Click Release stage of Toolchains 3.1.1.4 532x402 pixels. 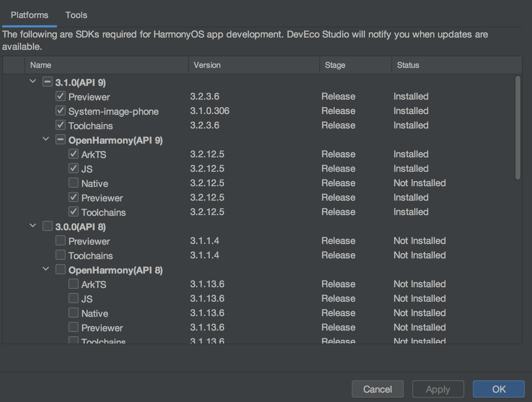pos(338,255)
